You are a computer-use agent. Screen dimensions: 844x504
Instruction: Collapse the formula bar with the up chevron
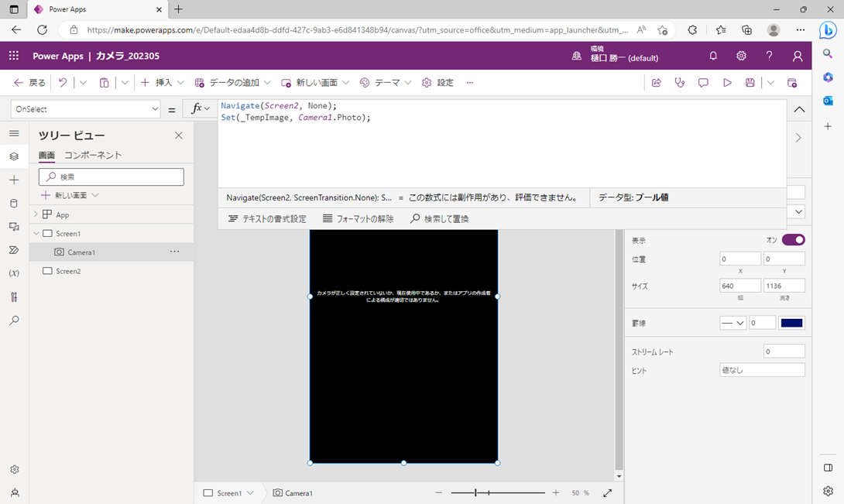(799, 109)
